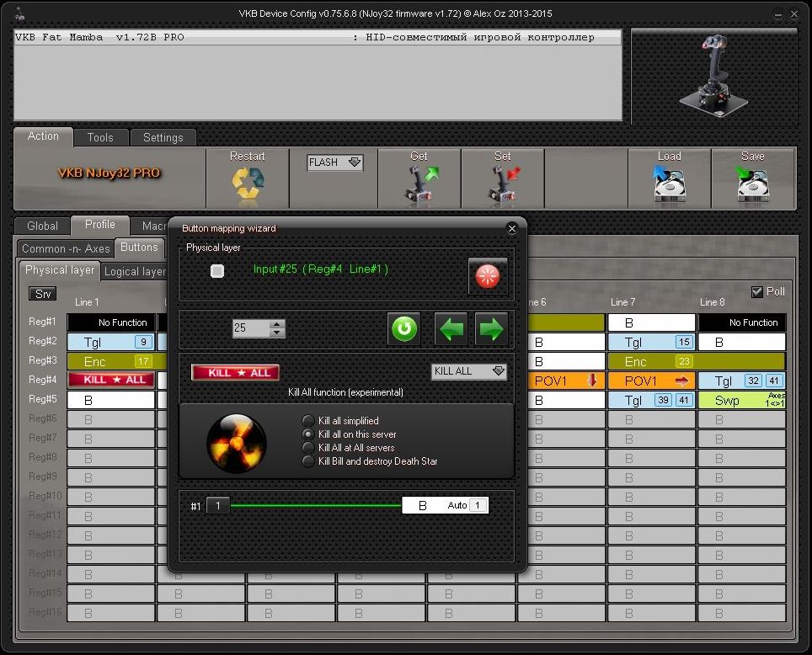
Task: Toggle the physical layer input indicator checkbox
Action: pyautogui.click(x=217, y=271)
